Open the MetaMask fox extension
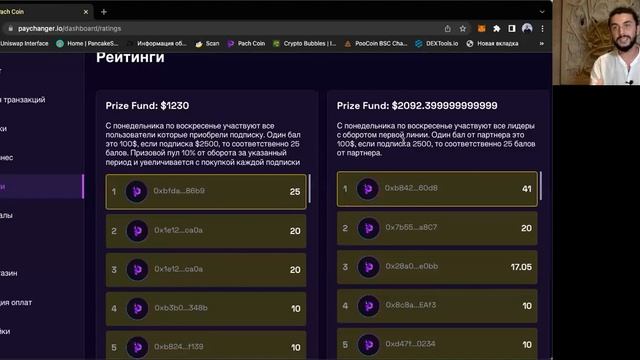640x360 pixels. (x=482, y=29)
